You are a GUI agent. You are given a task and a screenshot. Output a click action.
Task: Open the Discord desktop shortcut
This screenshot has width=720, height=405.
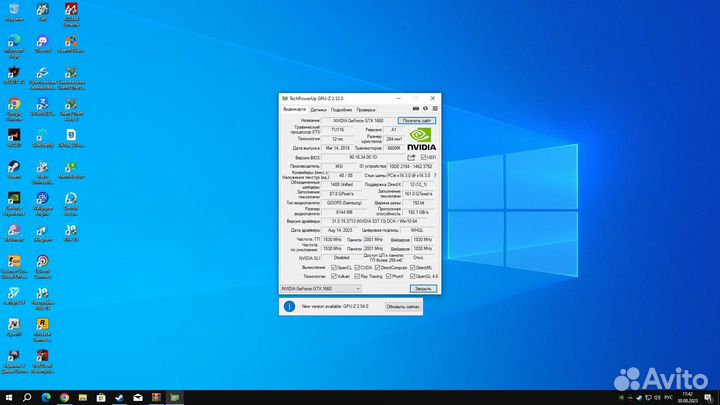click(x=43, y=44)
